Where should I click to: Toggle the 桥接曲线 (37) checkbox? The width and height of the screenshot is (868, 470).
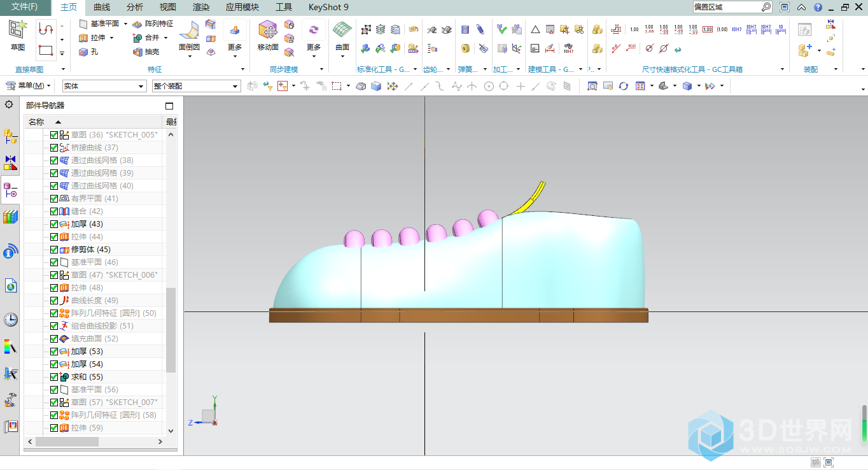[53, 148]
